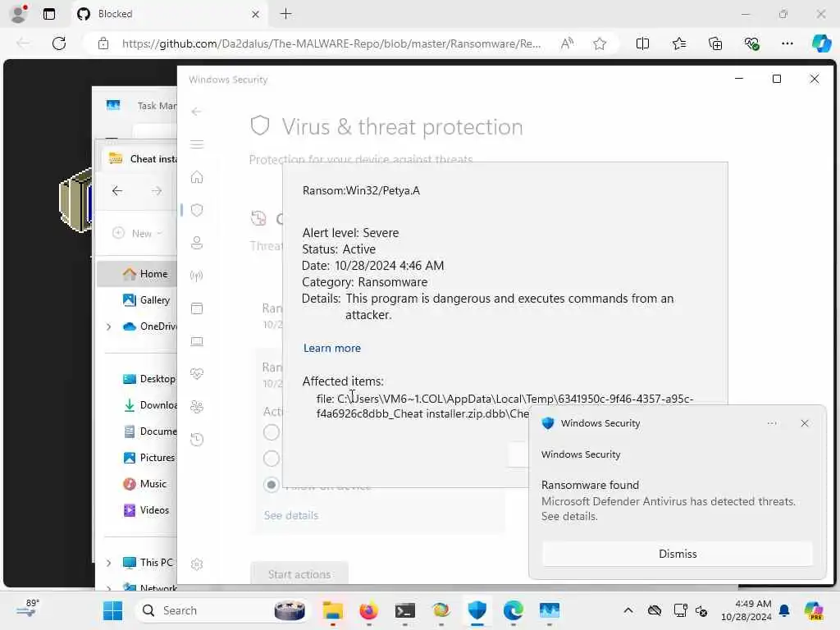The width and height of the screenshot is (840, 630).
Task: Open Task Manager from taskbar
Action: point(550,610)
